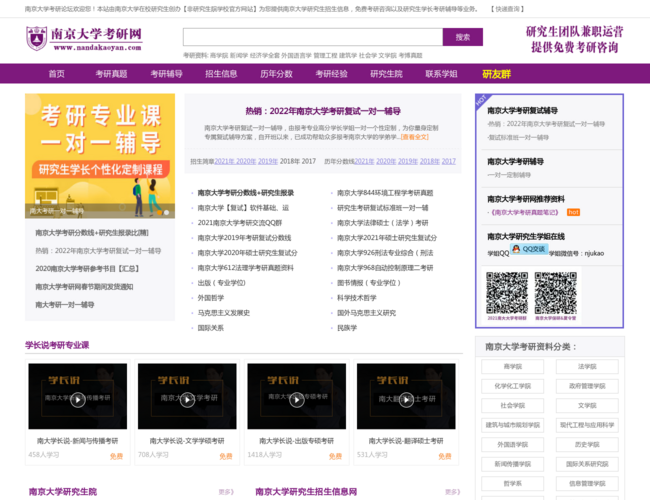Open 民族学 link
This screenshot has width=650, height=500.
click(347, 328)
